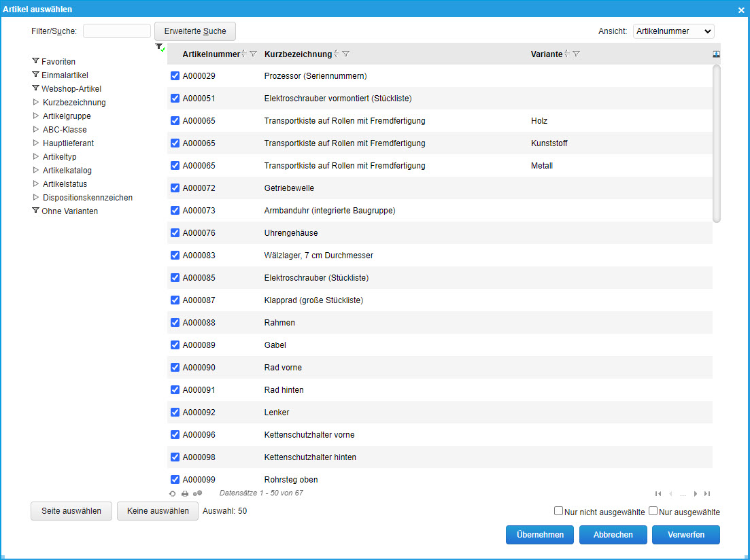The width and height of the screenshot is (750, 560).
Task: Confirm selection with Übernehmen
Action: pos(540,535)
